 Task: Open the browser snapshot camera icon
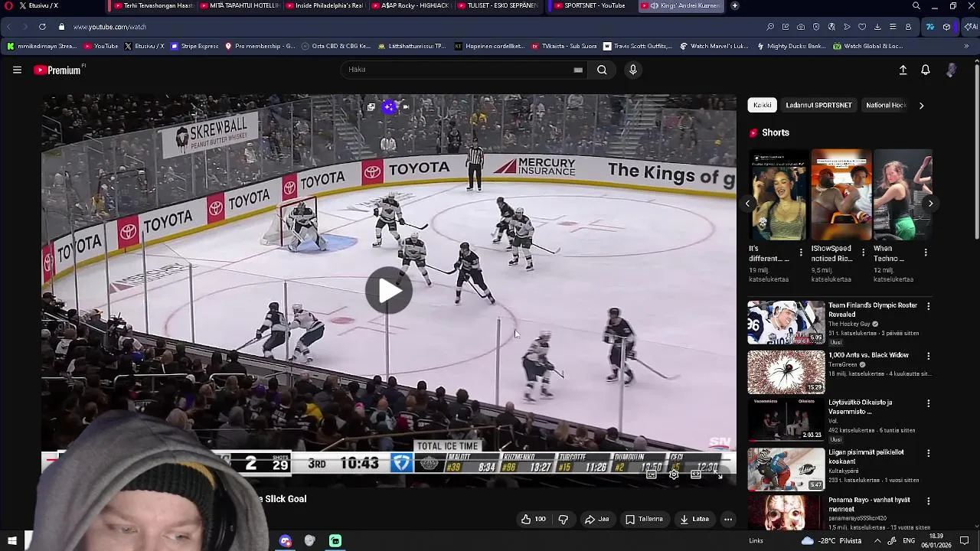point(801,27)
